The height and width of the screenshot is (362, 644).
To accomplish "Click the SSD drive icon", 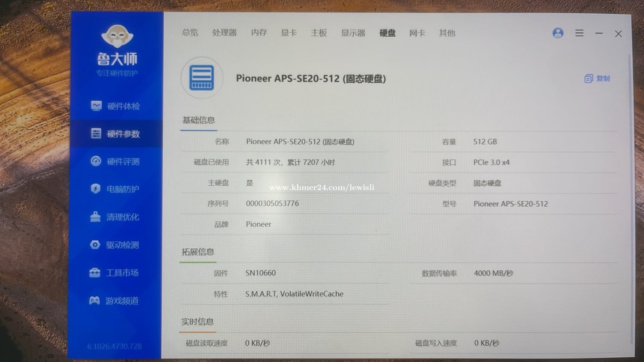I will pos(202,78).
